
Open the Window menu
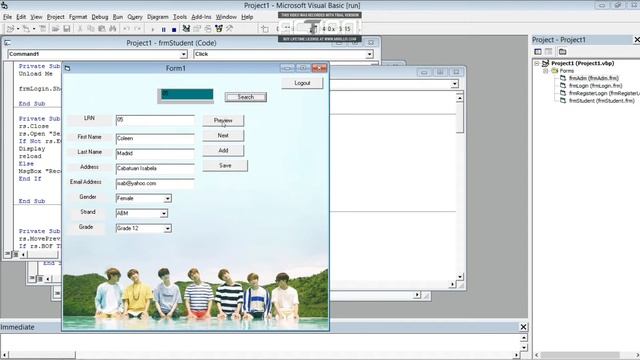pyautogui.click(x=226, y=17)
